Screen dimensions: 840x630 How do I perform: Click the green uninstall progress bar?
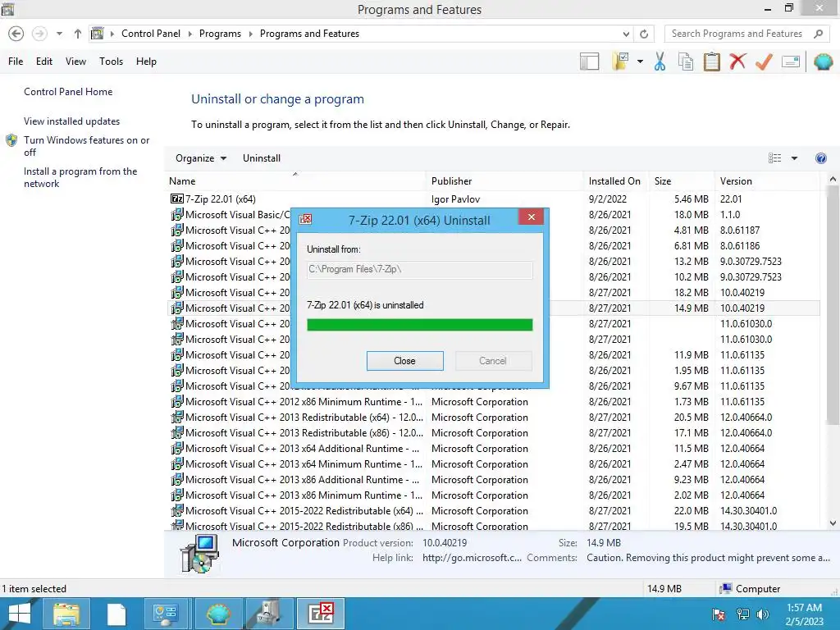[x=420, y=325]
